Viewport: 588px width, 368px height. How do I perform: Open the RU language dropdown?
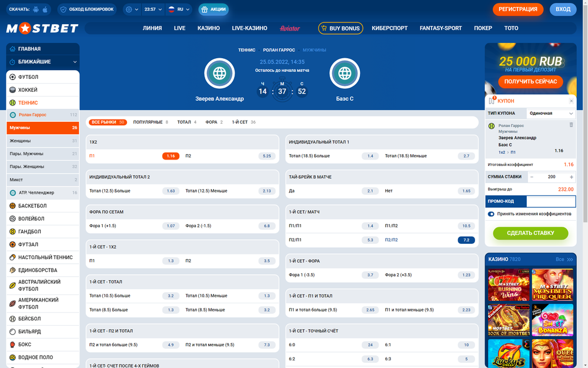179,9
